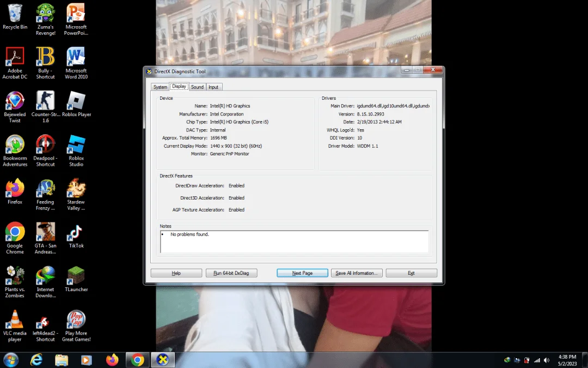Select Counter-Strike 1.6 desktop icon
The height and width of the screenshot is (368, 588).
click(45, 107)
